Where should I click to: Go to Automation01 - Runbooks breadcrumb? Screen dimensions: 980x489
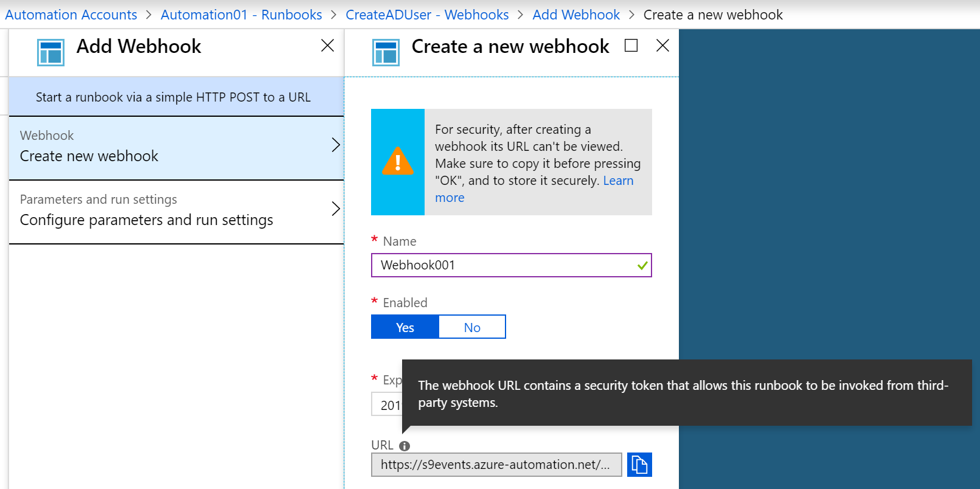tap(242, 15)
